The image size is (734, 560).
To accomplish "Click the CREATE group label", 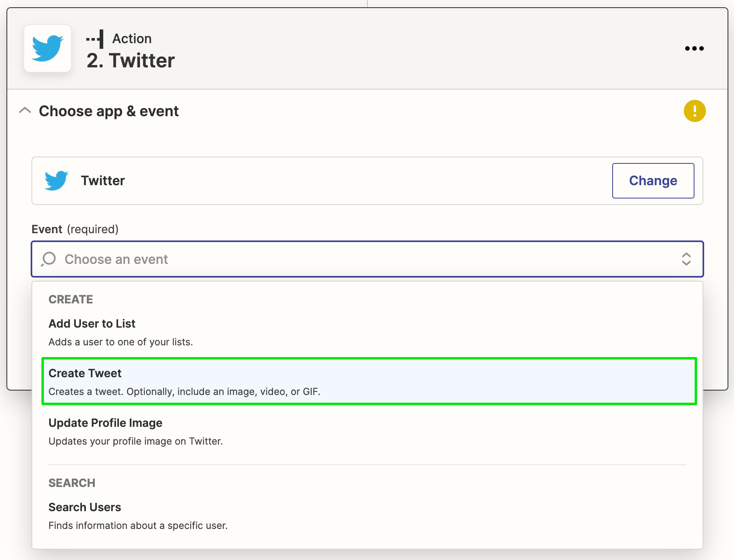I will point(71,299).
